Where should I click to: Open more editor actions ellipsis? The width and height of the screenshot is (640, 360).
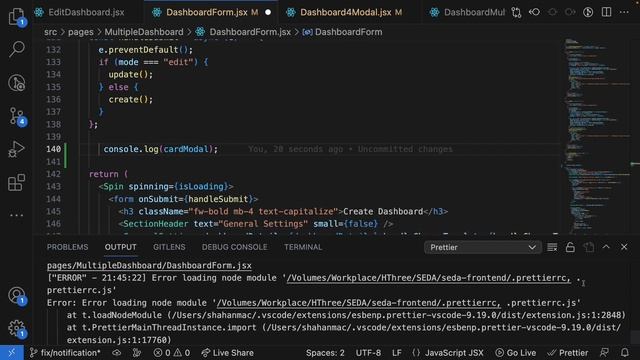click(x=624, y=12)
